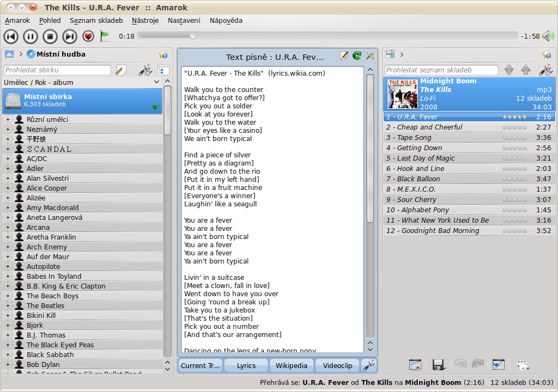Edit lyrics with the pencil icon
The width and height of the screenshot is (558, 392).
[x=344, y=56]
